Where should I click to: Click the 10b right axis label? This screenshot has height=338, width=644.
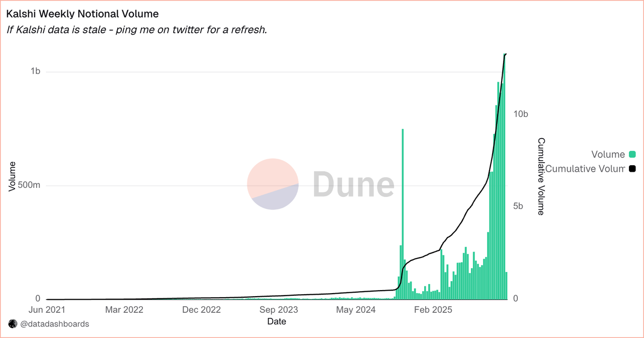tap(521, 114)
